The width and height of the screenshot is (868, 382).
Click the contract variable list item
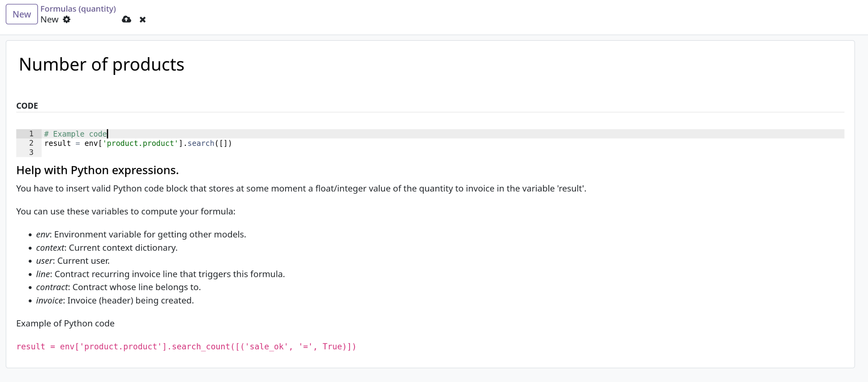[x=118, y=287]
